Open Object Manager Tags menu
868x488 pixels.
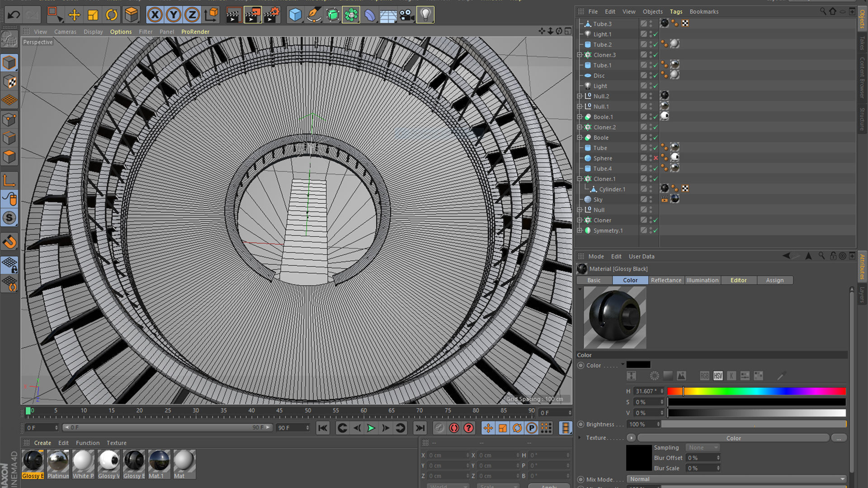pos(676,12)
